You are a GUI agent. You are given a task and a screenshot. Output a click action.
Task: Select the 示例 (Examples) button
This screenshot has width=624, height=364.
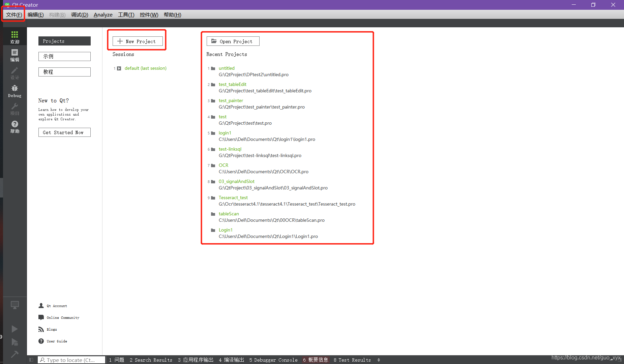pos(64,56)
